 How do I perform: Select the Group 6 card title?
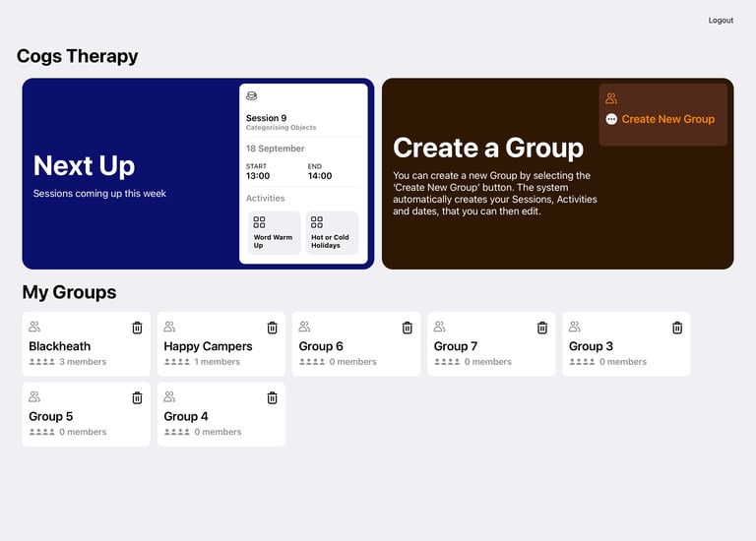(321, 346)
